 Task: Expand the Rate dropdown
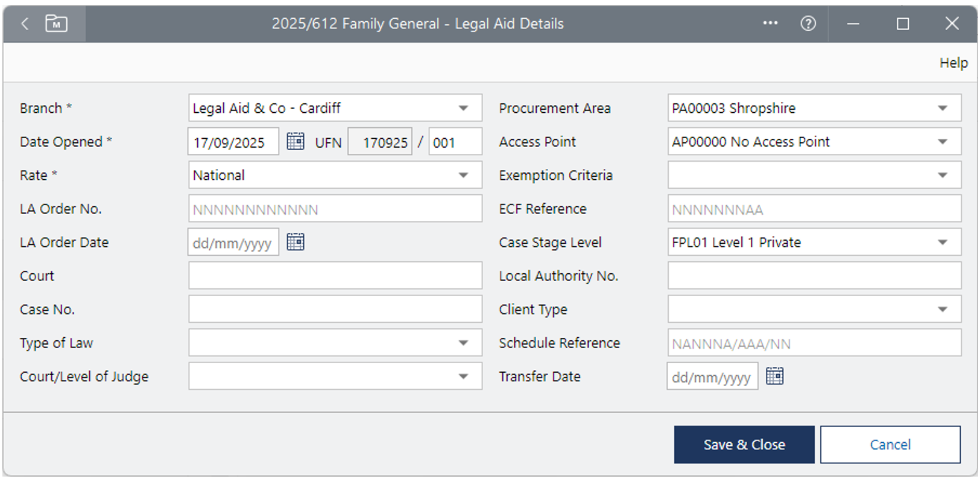[x=463, y=175]
